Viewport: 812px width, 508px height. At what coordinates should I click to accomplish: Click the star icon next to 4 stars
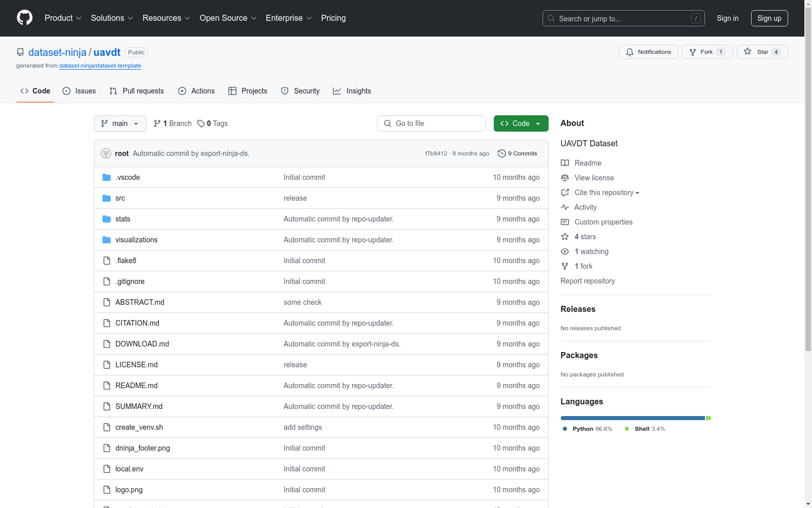pyautogui.click(x=565, y=237)
